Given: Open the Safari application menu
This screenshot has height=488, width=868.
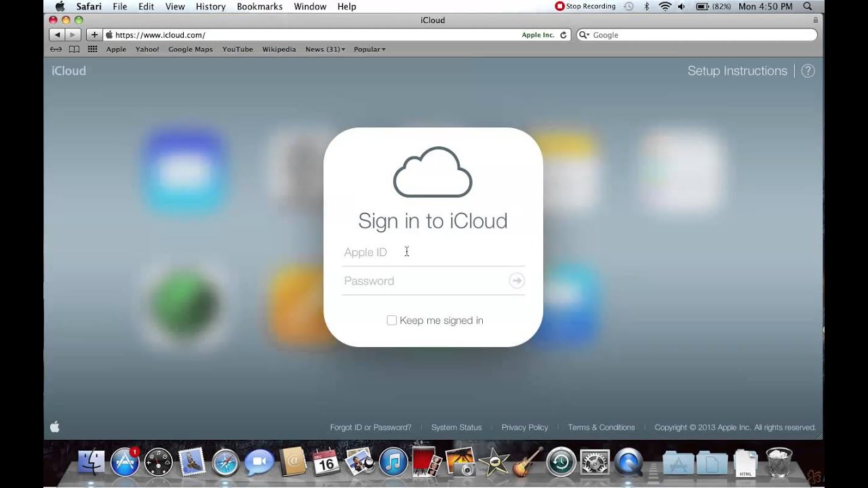Looking at the screenshot, I should [89, 6].
